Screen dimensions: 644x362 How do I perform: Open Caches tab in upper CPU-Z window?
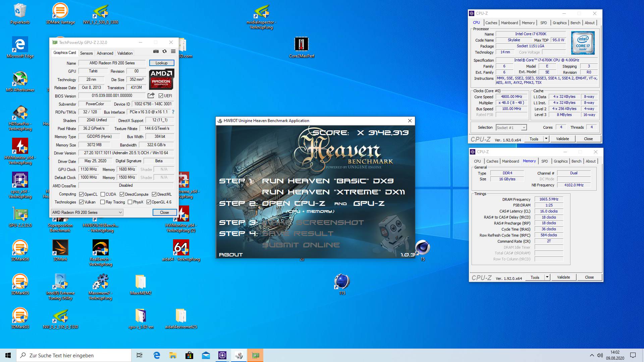pos(491,23)
